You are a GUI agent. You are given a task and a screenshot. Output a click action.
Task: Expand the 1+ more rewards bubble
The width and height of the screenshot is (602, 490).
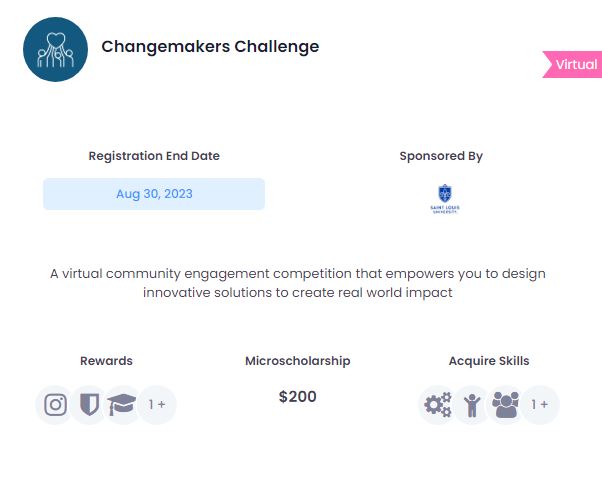click(x=157, y=405)
